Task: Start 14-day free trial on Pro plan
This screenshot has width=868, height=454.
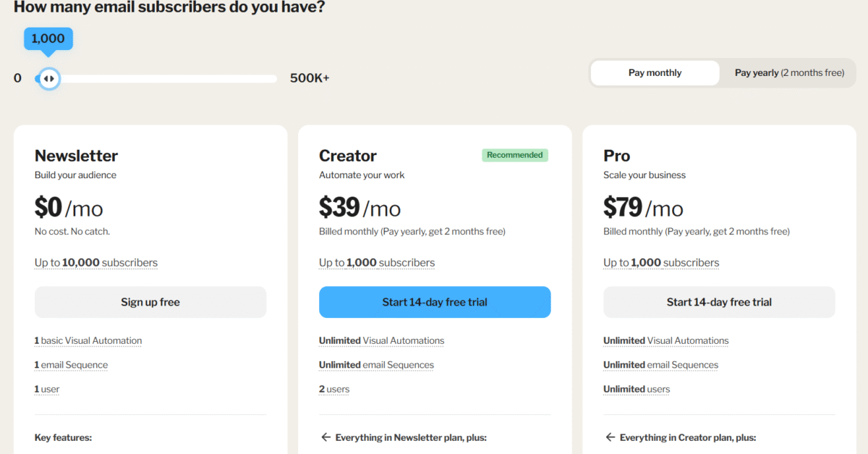Action: 718,302
